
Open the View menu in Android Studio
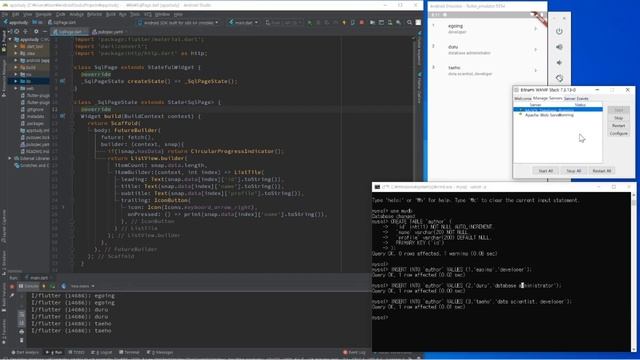tap(27, 14)
